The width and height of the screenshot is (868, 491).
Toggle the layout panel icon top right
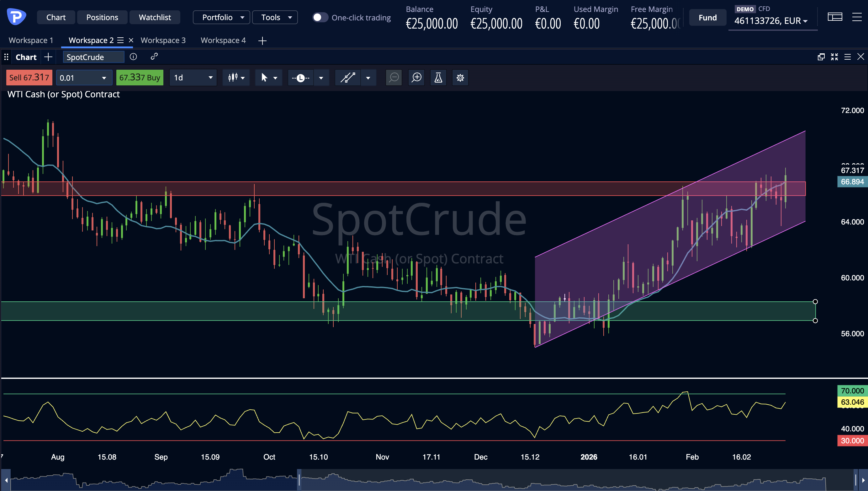point(835,17)
